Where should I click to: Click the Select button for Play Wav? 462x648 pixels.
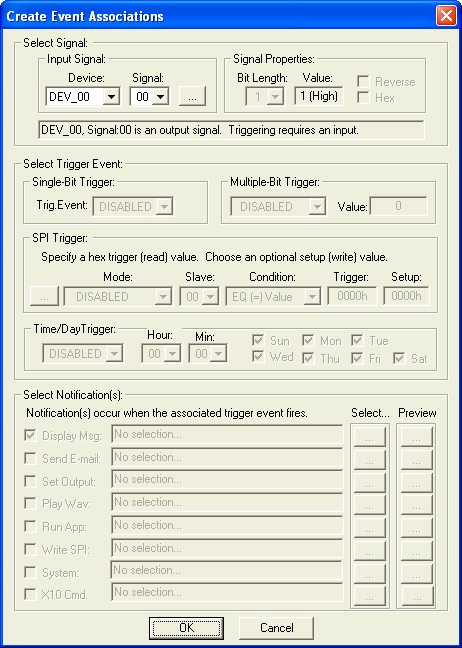(x=369, y=505)
